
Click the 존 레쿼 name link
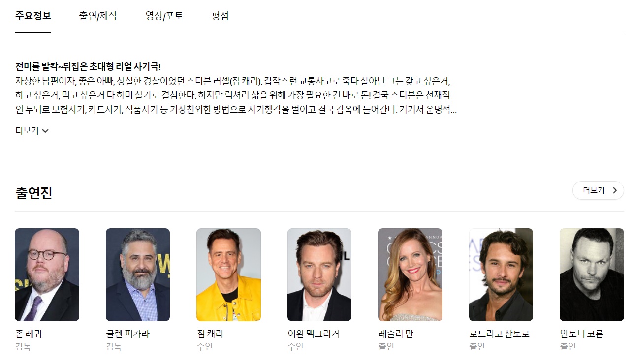click(29, 334)
